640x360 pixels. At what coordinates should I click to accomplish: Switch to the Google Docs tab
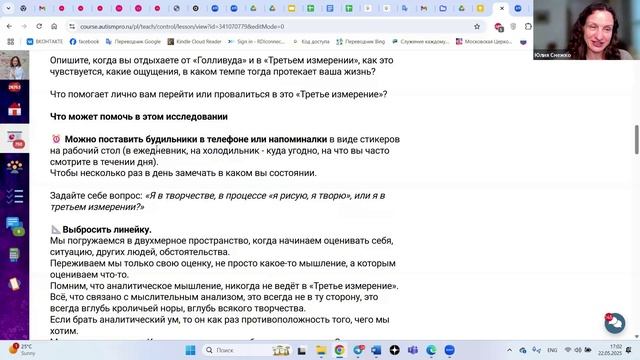(x=330, y=8)
